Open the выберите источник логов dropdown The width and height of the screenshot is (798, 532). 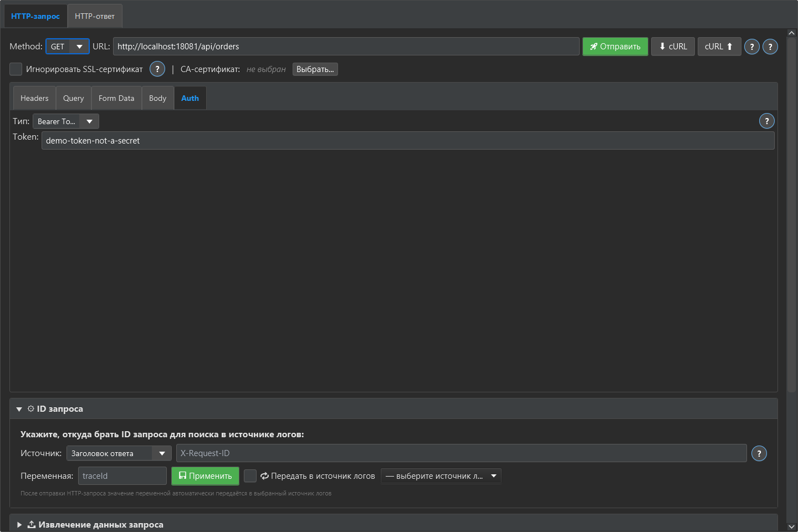tap(441, 476)
